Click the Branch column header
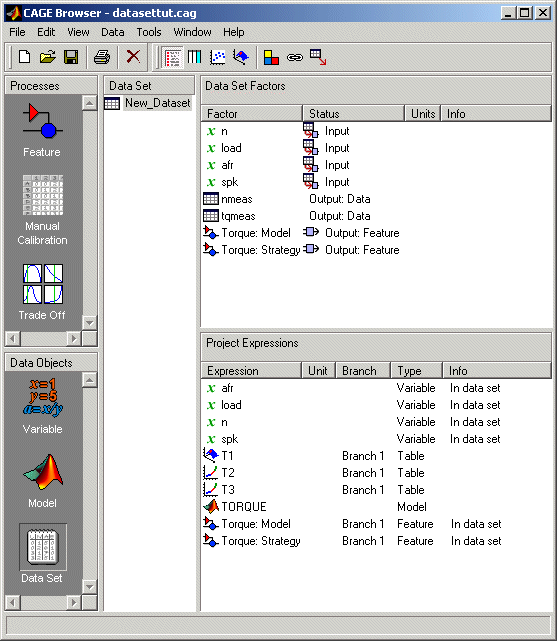 (x=363, y=371)
